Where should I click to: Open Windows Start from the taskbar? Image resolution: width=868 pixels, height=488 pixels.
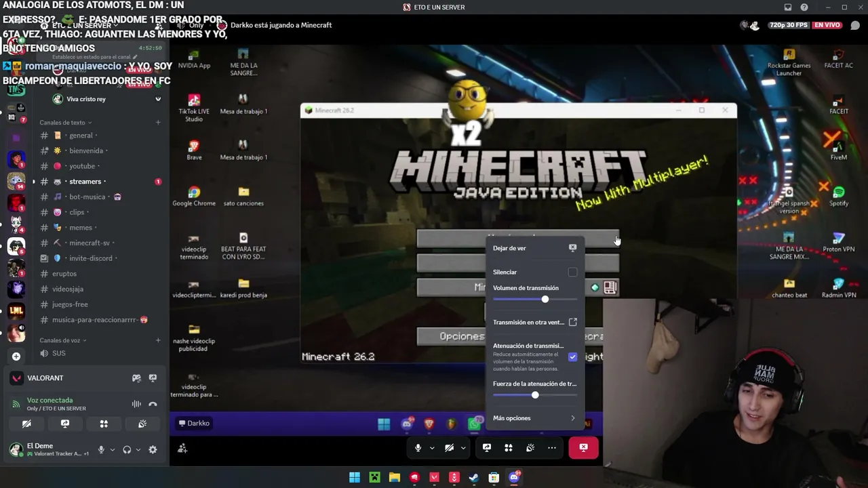point(355,478)
